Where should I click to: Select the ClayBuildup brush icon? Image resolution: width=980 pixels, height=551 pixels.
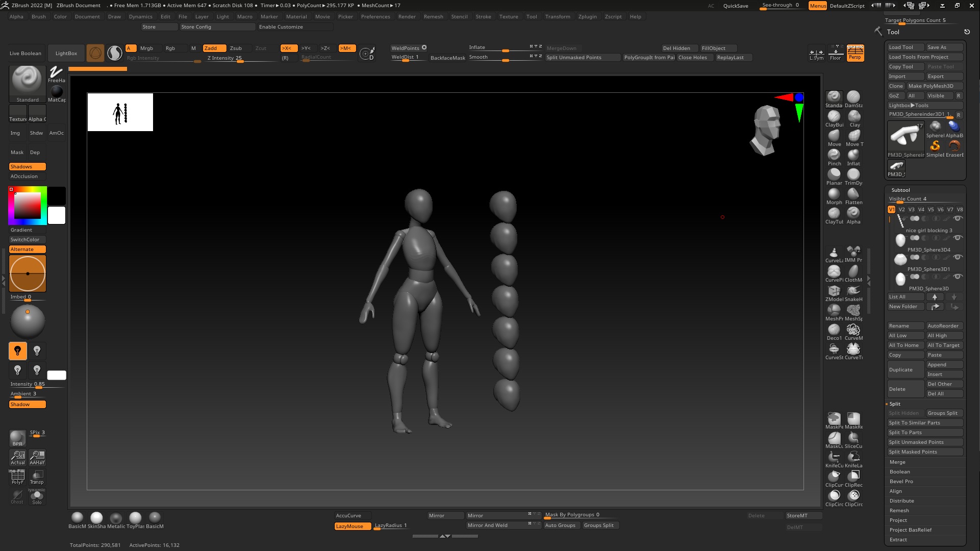click(x=834, y=117)
